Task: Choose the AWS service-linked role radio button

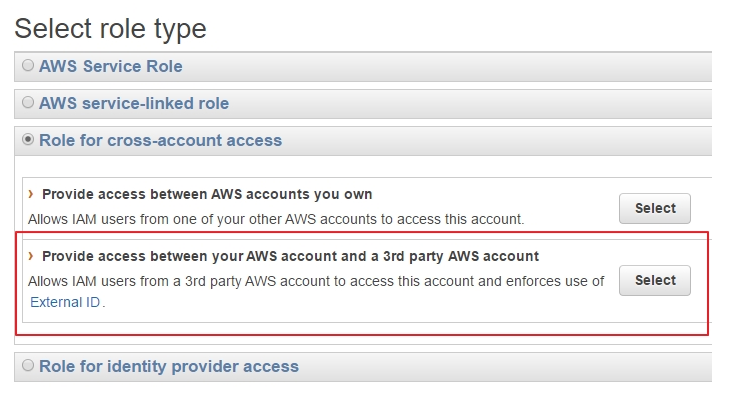Action: pos(28,102)
